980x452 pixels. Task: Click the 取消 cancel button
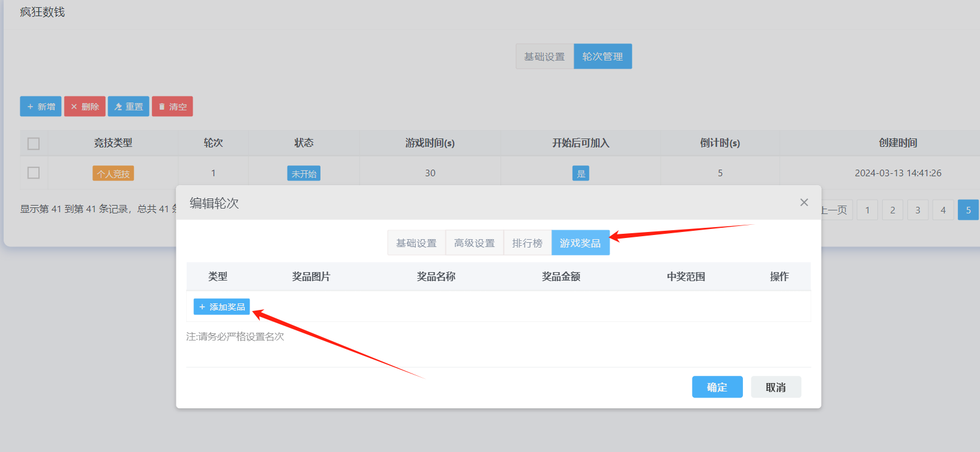(x=776, y=387)
